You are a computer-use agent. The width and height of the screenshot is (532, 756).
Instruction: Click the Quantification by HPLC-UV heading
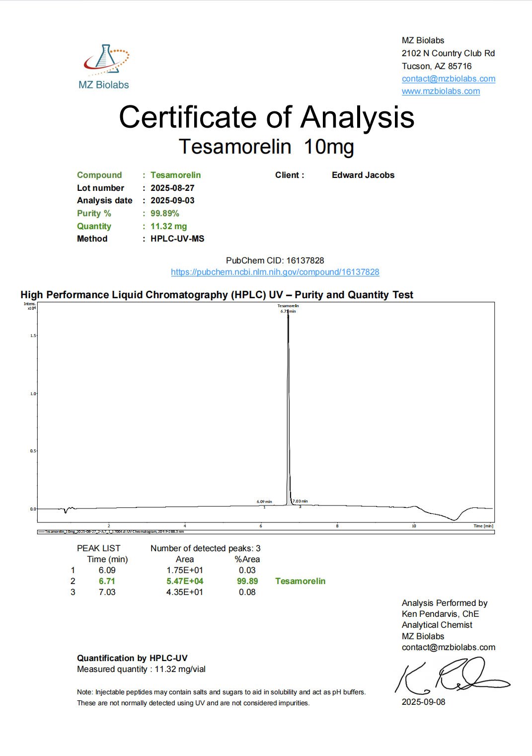click(x=132, y=658)
